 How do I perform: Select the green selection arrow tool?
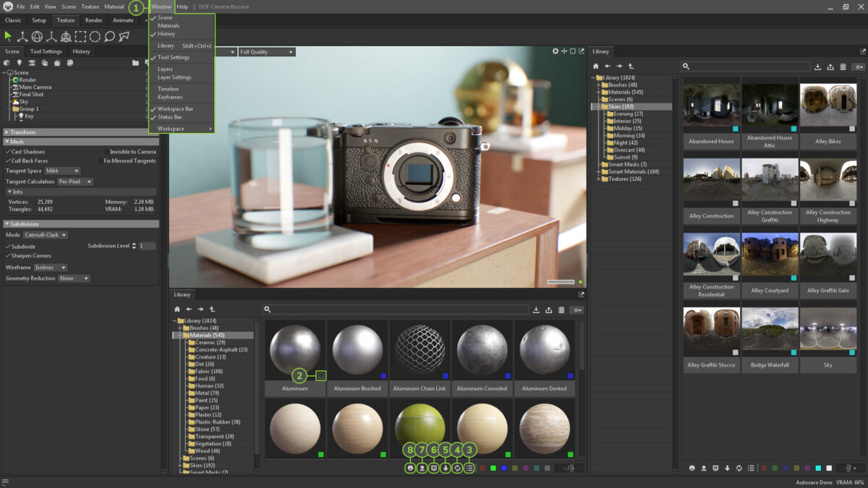tap(8, 37)
